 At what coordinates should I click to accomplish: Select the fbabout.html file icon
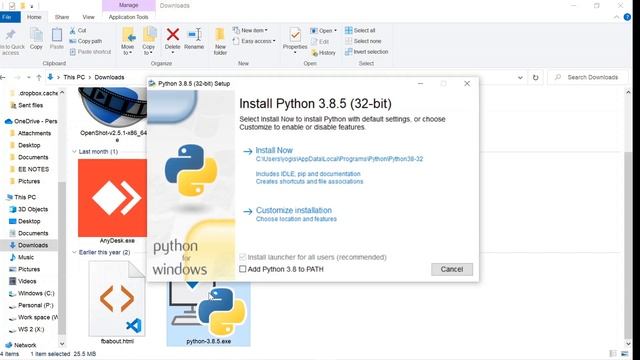coord(117,299)
